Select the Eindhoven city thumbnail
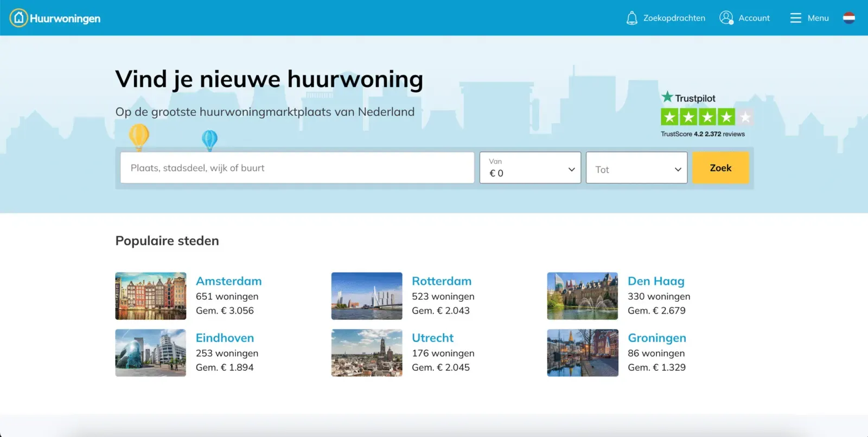868x437 pixels. 151,353
